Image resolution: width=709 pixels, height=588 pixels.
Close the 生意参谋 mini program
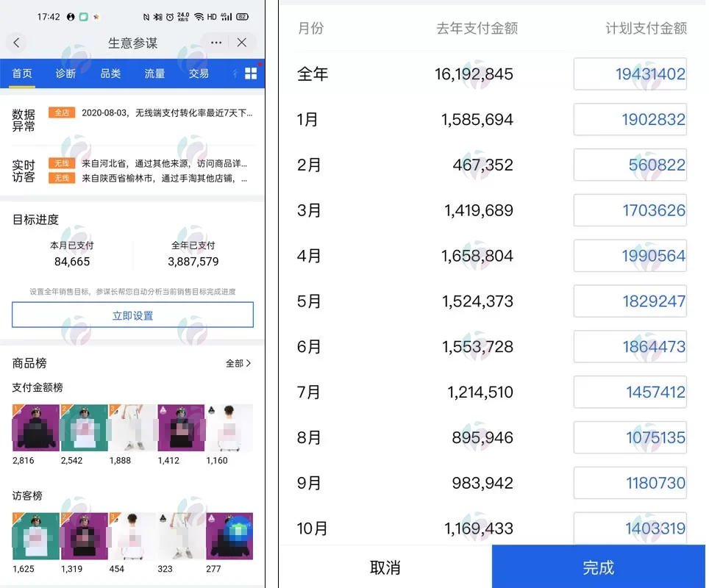pyautogui.click(x=242, y=43)
